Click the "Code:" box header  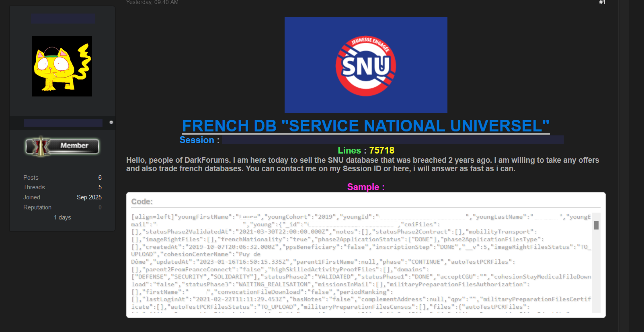[142, 202]
